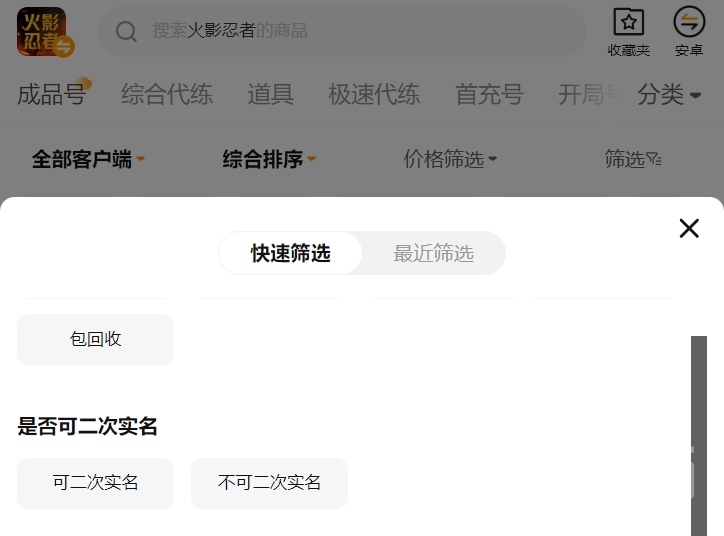Open the 综合代练 tab
The height and width of the screenshot is (536, 724).
[x=167, y=95]
